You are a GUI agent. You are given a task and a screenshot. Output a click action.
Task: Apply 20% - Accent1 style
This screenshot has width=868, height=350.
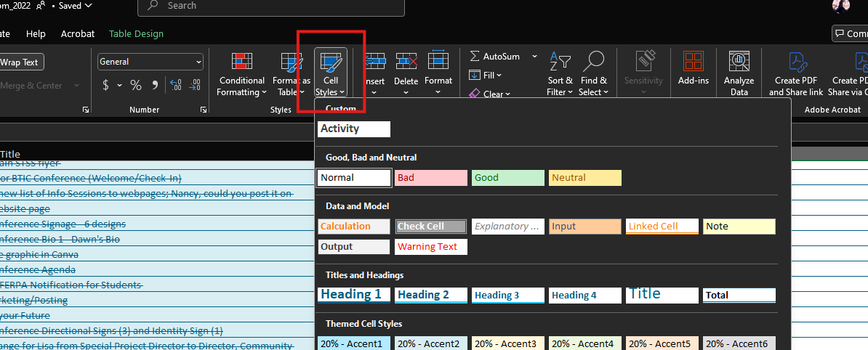coord(354,343)
